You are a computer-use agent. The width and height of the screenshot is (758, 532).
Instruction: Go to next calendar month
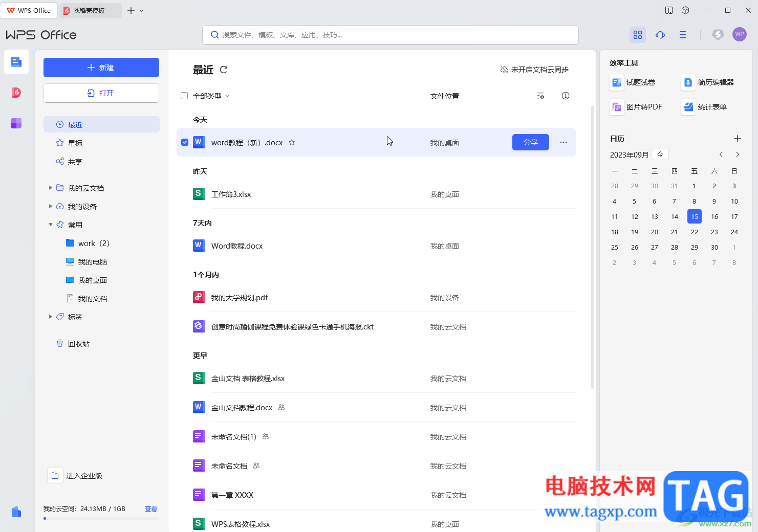(x=738, y=154)
